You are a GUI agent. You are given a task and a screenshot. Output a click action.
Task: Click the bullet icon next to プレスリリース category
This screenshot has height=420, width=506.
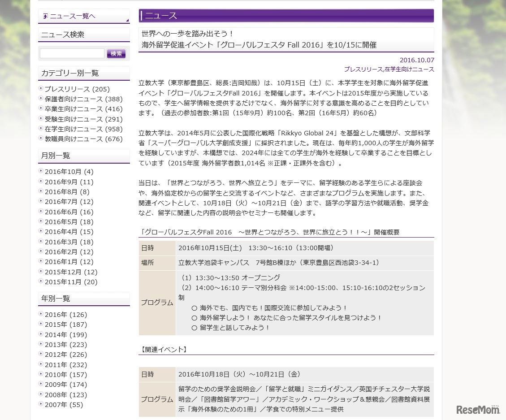(x=41, y=89)
